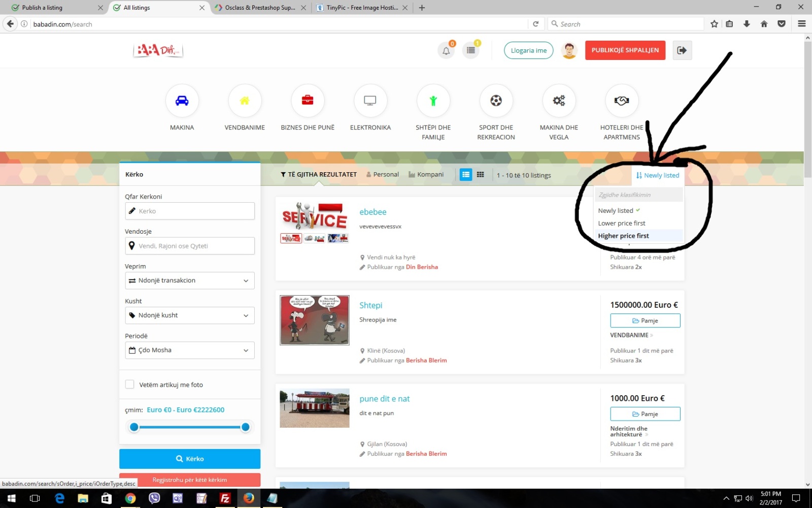812x508 pixels.
Task: Switch to grid view layout
Action: tap(480, 175)
